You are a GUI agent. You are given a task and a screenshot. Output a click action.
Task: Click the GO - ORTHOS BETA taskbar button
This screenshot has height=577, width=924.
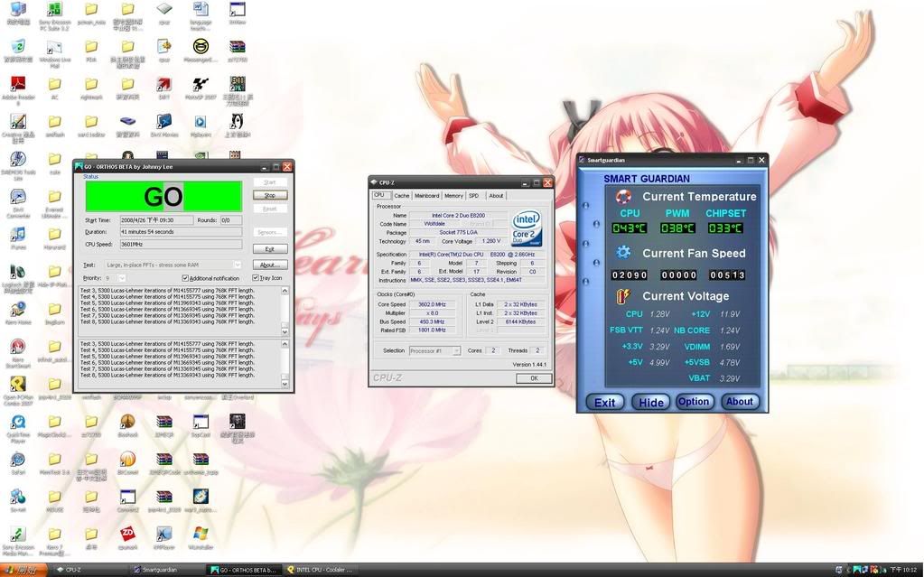[245, 570]
